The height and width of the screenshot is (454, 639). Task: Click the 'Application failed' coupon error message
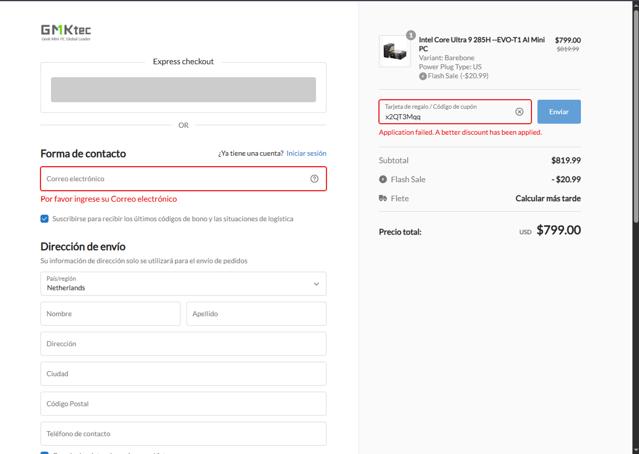(x=460, y=132)
